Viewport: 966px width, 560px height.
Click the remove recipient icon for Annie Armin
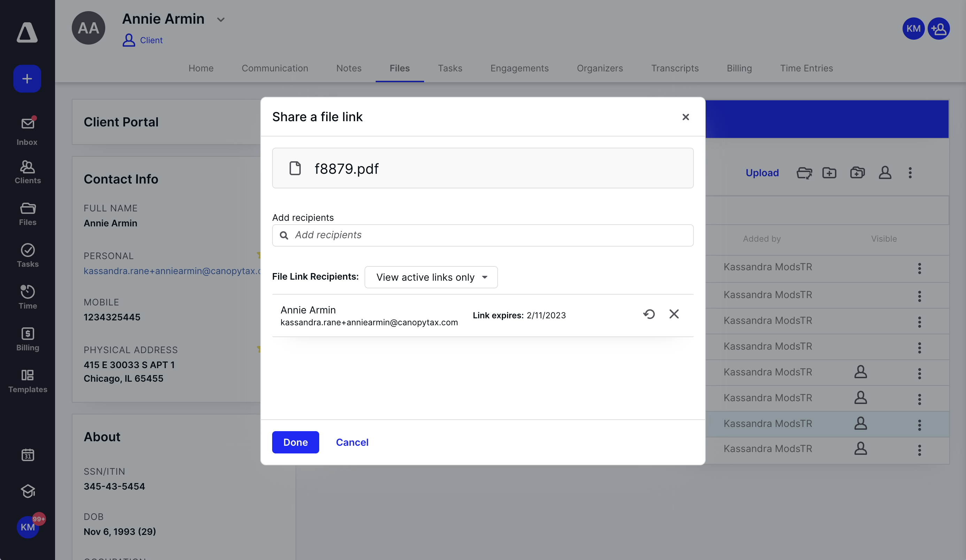[673, 313]
